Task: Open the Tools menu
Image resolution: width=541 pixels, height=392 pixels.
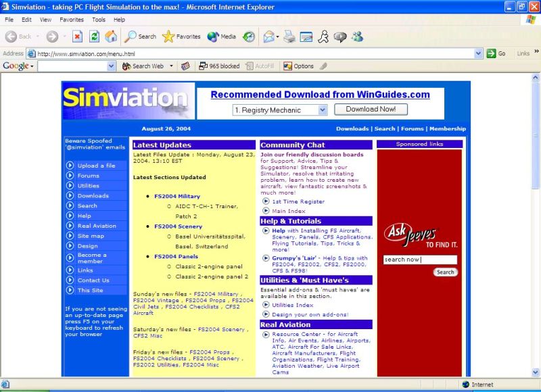Action: point(99,20)
